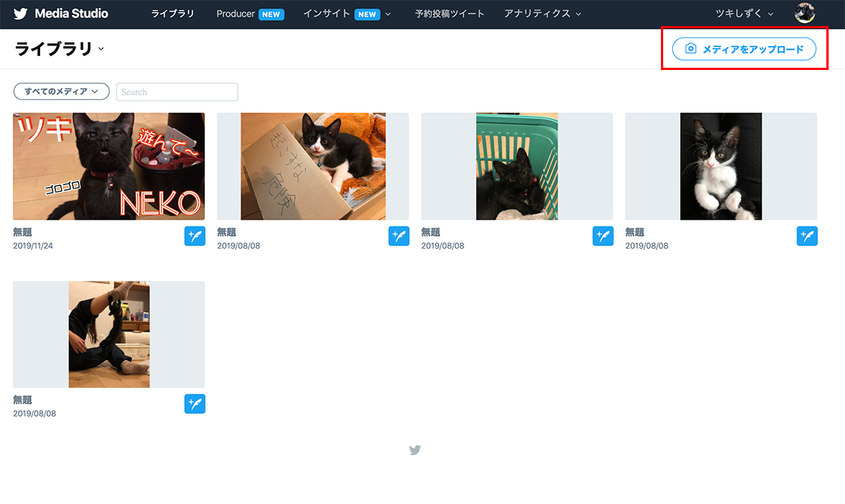Go to 予約投稿ツイート
Screen dimensions: 845x504
click(449, 13)
